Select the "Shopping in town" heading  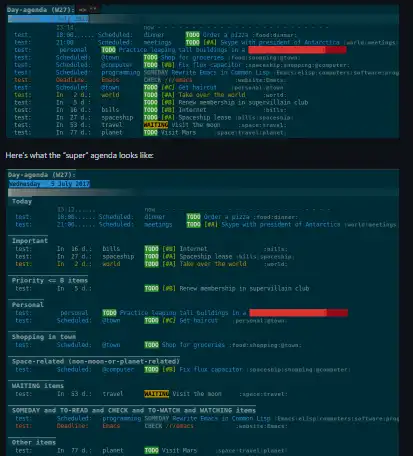tap(44, 337)
